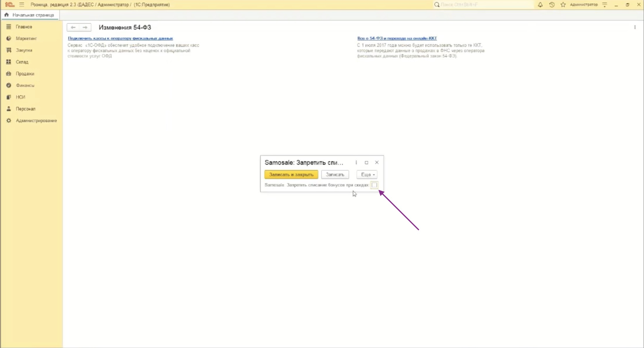Open favorites star in title bar
644x348 pixels.
pos(563,5)
